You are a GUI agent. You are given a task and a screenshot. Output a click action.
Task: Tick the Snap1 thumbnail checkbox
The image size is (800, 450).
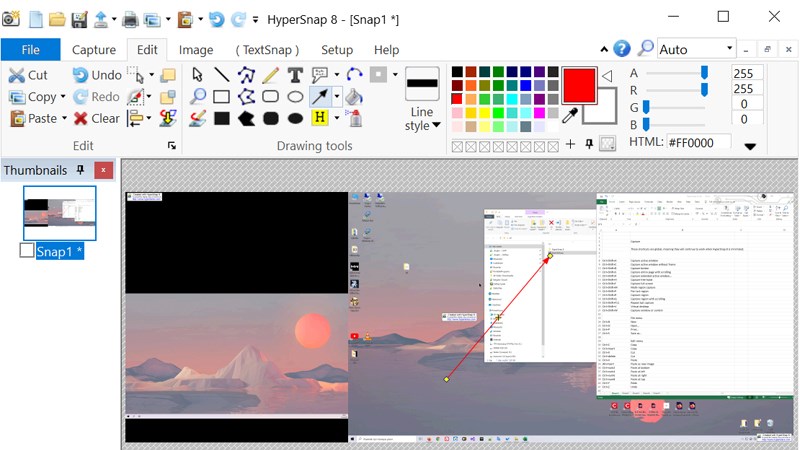coord(27,251)
